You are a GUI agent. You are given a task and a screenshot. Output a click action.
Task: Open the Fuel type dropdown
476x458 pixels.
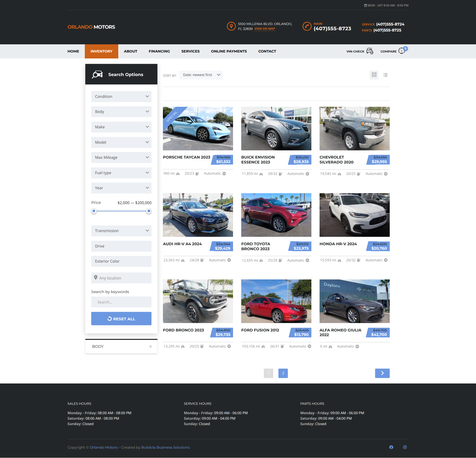(x=121, y=173)
